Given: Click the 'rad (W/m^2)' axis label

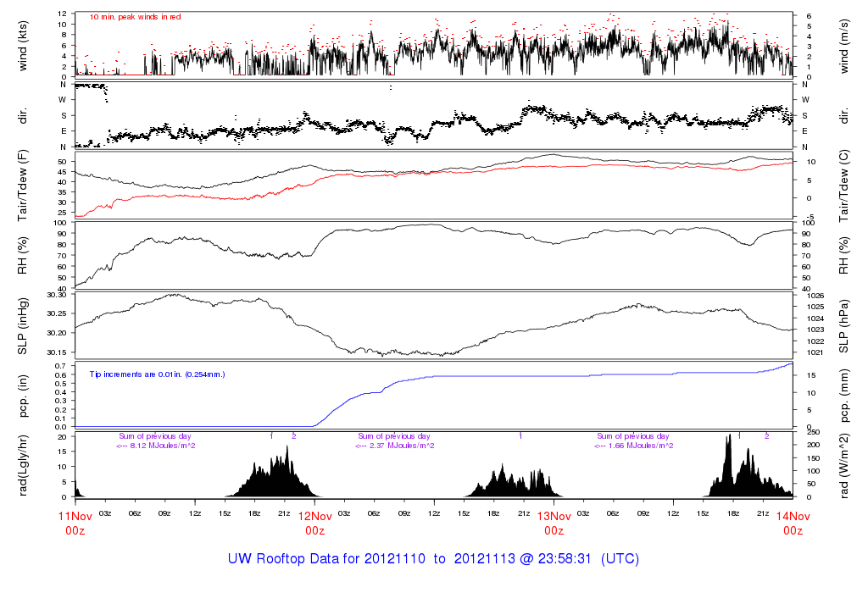Looking at the screenshot, I should 845,464.
